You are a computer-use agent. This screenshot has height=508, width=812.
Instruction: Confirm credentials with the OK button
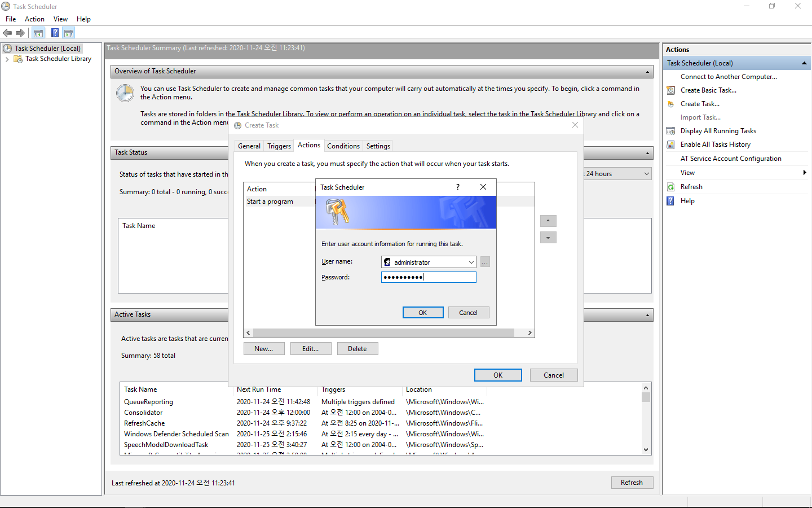pyautogui.click(x=423, y=313)
